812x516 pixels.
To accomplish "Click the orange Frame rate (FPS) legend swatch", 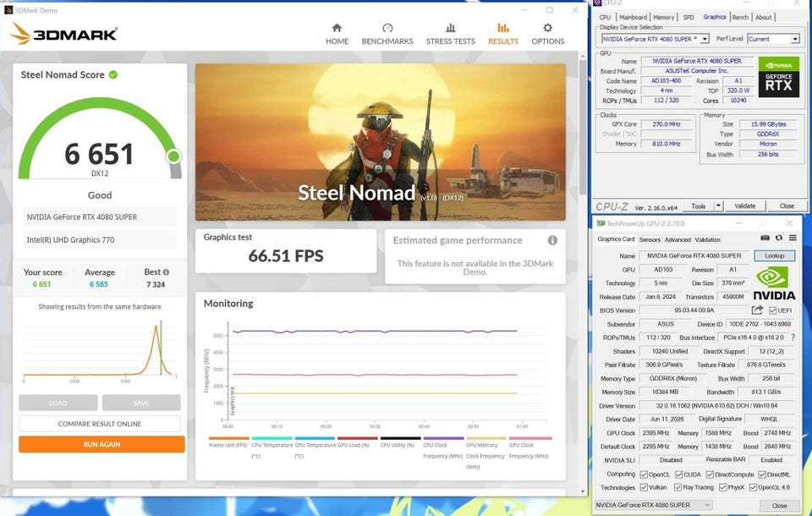I will pyautogui.click(x=229, y=438).
